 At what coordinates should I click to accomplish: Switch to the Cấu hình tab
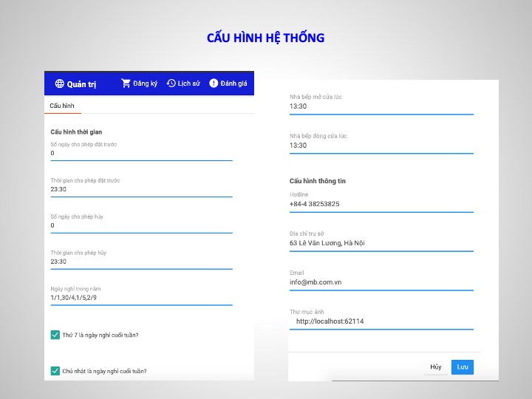[62, 106]
